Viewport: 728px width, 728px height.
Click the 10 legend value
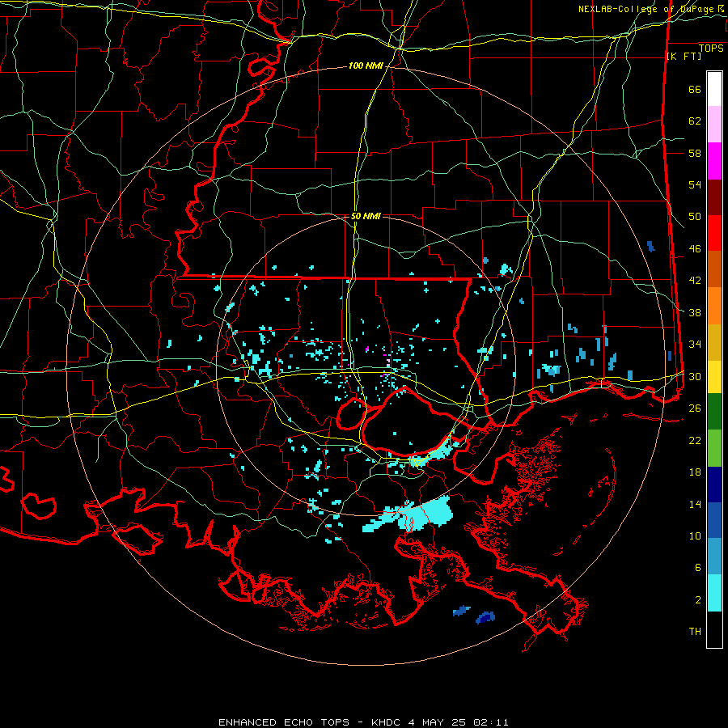(695, 535)
